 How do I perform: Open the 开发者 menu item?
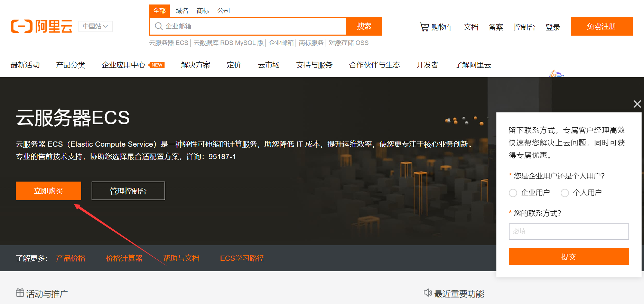[x=427, y=65]
